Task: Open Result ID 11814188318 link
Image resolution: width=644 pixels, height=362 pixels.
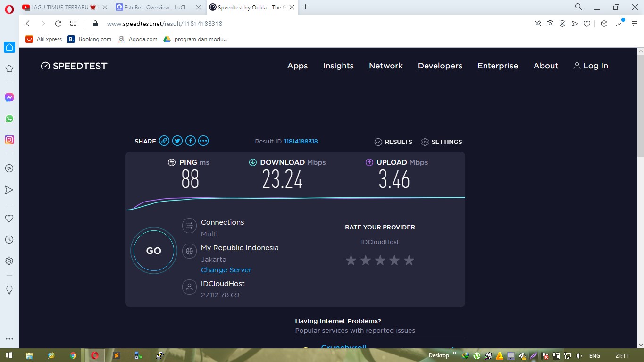Action: coord(301,142)
